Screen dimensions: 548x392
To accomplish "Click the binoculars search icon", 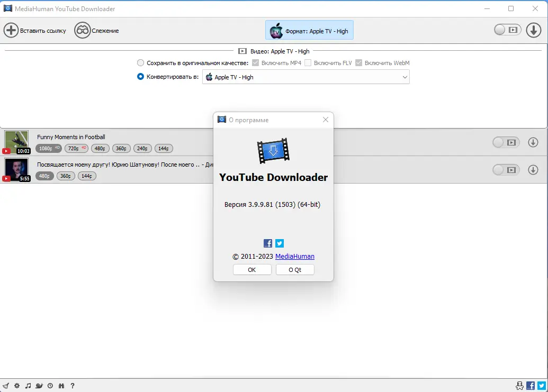I will point(61,386).
